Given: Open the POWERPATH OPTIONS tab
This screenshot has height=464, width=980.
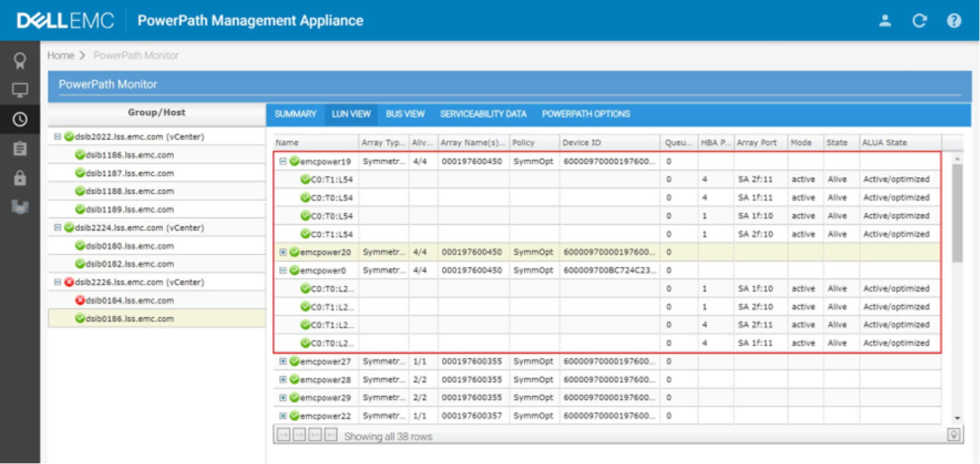Looking at the screenshot, I should (586, 114).
